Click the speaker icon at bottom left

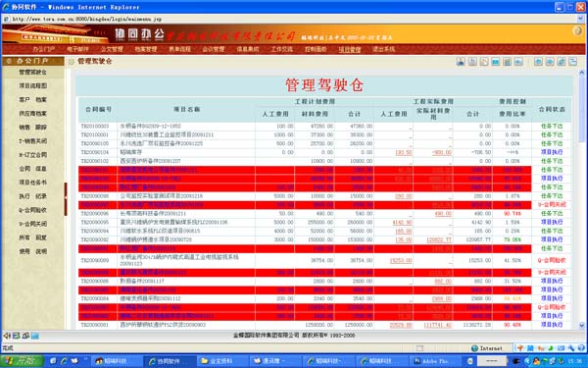tap(7, 336)
